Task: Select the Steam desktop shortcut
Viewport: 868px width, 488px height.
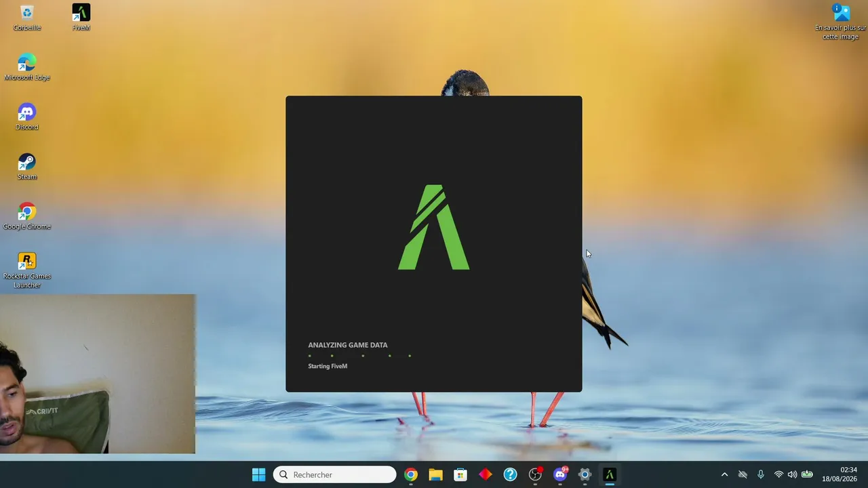Action: (27, 167)
